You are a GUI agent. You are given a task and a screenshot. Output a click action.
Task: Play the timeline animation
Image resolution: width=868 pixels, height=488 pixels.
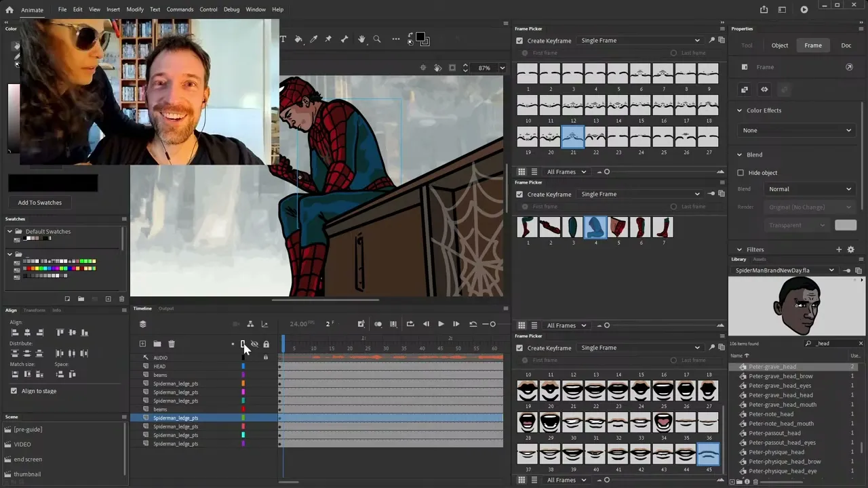[x=441, y=324]
